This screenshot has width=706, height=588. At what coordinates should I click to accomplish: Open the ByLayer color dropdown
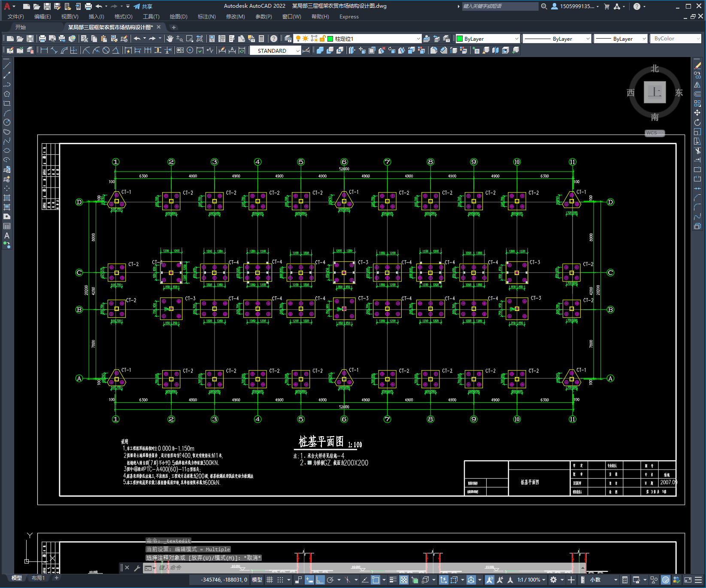[x=488, y=39]
